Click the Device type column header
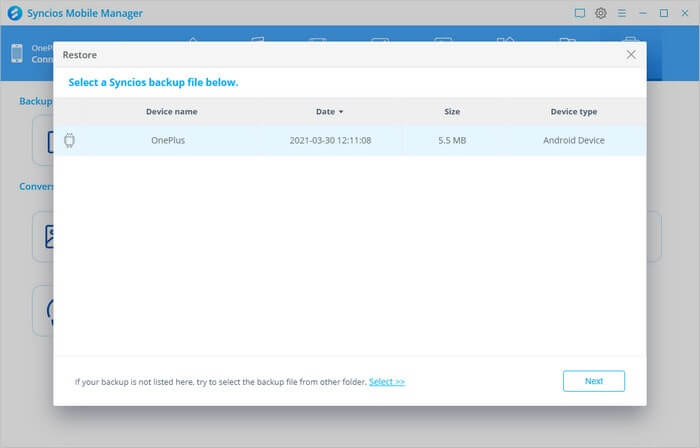The height and width of the screenshot is (448, 700). coord(574,112)
